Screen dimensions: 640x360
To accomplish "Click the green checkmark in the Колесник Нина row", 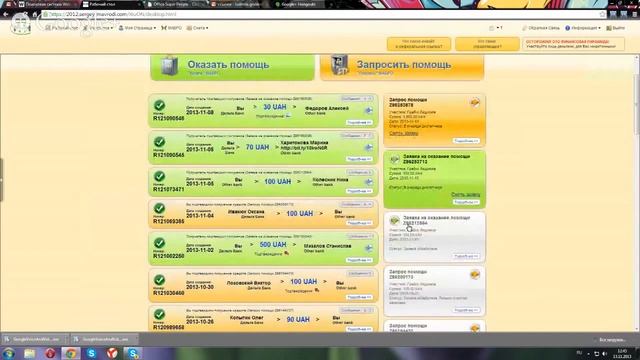I will 160,176.
